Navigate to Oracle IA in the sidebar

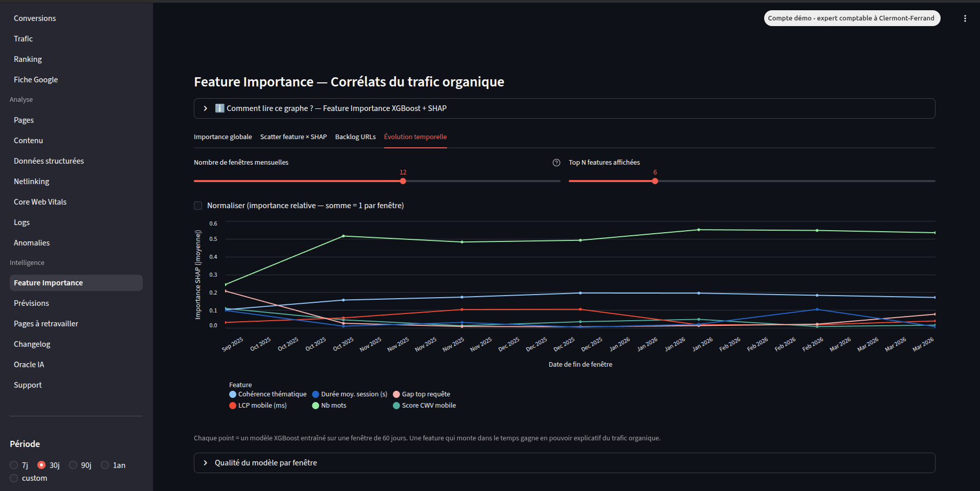point(29,364)
